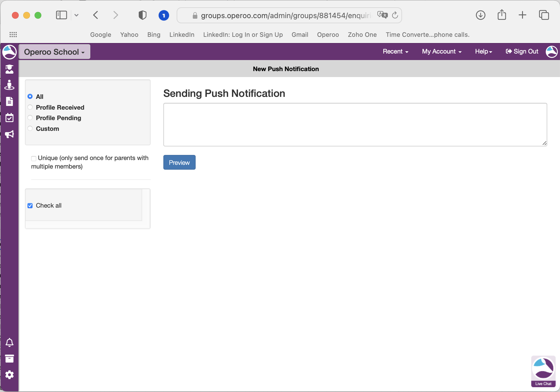Click the calendar check sidebar icon
The image size is (560, 392).
click(9, 118)
